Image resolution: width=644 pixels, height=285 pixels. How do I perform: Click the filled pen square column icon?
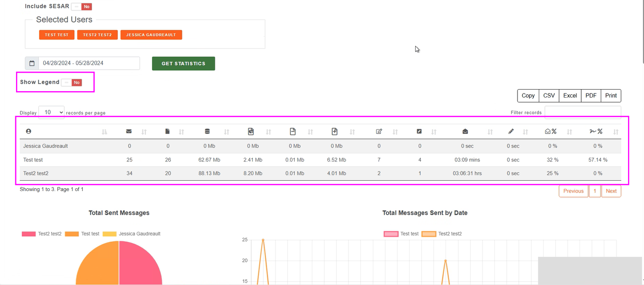pos(419,131)
